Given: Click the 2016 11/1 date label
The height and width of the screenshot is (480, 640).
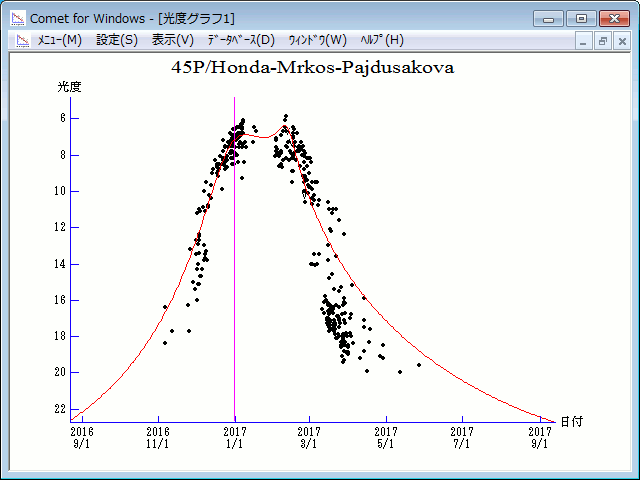Looking at the screenshot, I should [x=158, y=438].
